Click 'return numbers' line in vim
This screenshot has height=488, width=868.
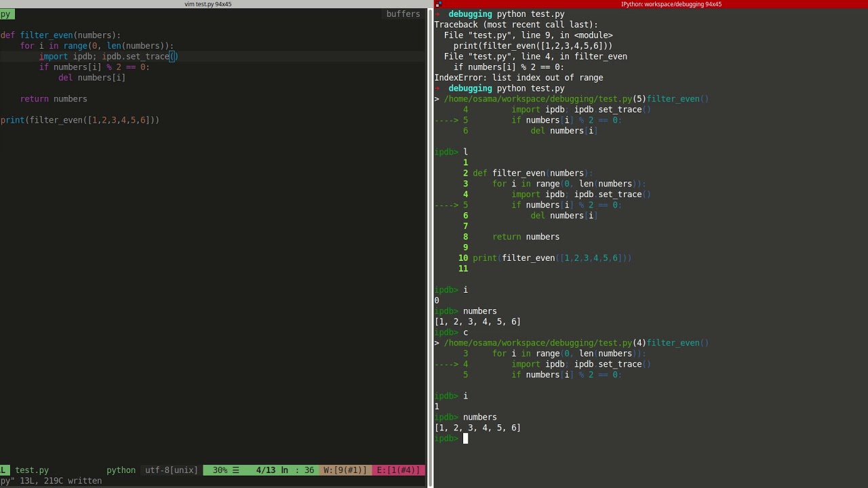pos(54,99)
